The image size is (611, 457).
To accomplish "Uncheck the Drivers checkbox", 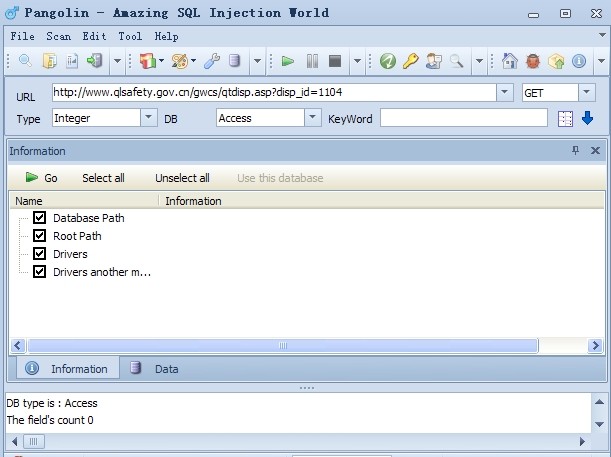I will (39, 253).
